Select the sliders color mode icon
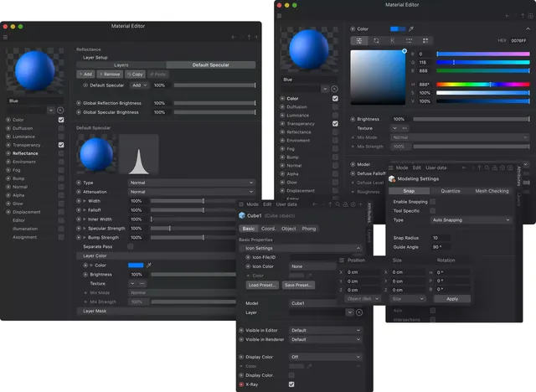This screenshot has height=392, width=536. (359, 41)
